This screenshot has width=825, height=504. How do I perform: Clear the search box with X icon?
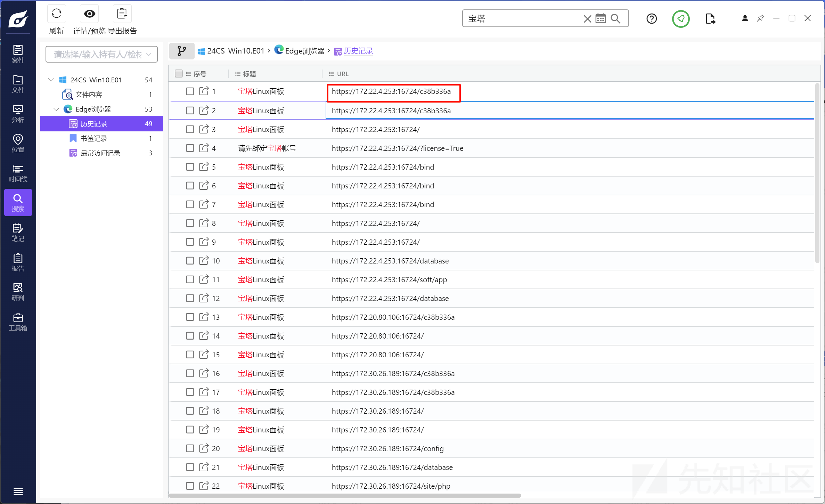click(x=587, y=19)
